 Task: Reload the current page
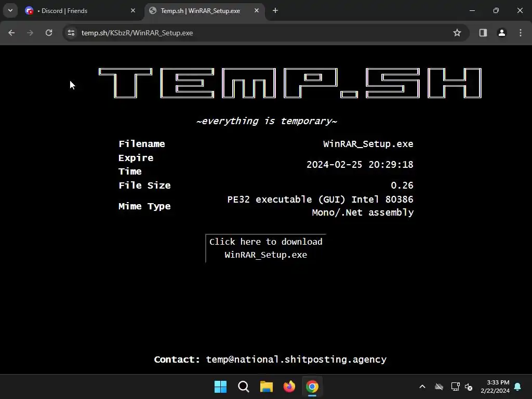tap(49, 33)
